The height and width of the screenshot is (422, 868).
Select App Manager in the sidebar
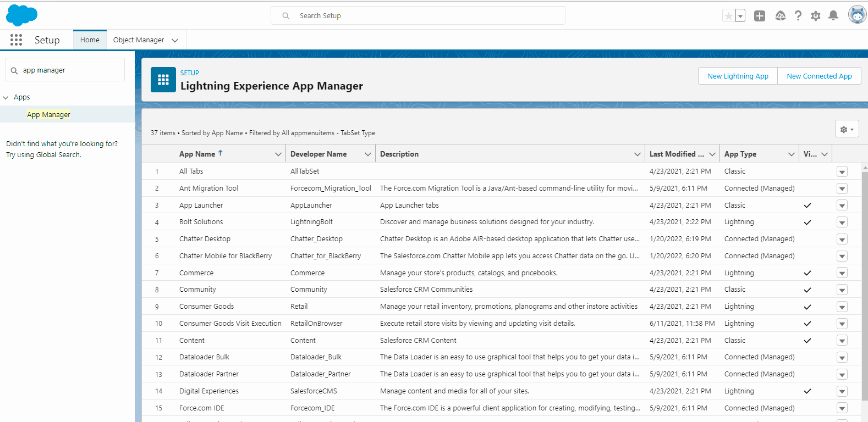(48, 114)
